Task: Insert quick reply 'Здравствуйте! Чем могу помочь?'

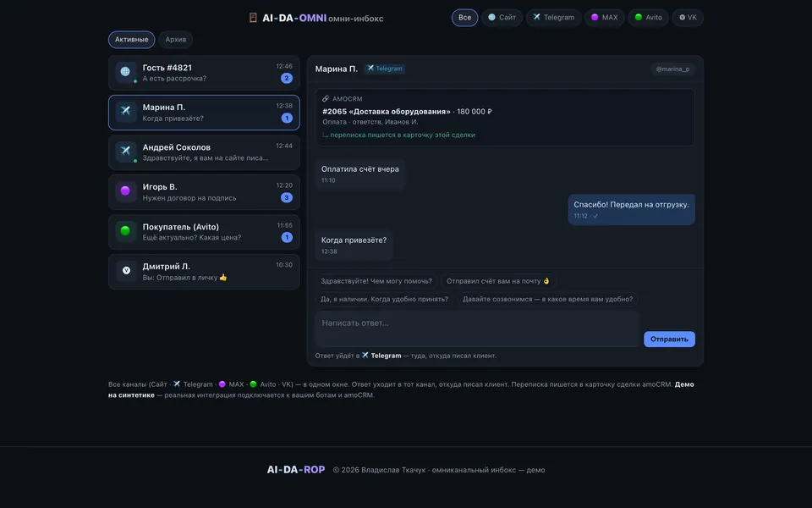Action: click(376, 281)
